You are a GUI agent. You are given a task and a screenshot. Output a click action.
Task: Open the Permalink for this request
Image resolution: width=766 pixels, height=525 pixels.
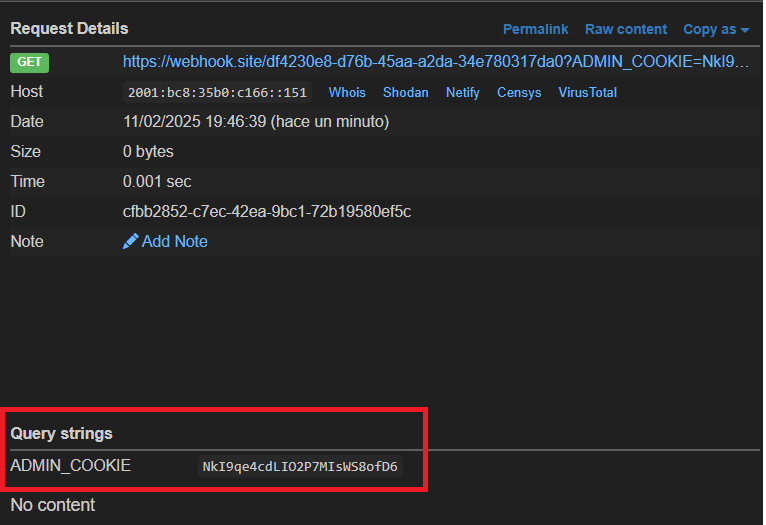click(535, 29)
